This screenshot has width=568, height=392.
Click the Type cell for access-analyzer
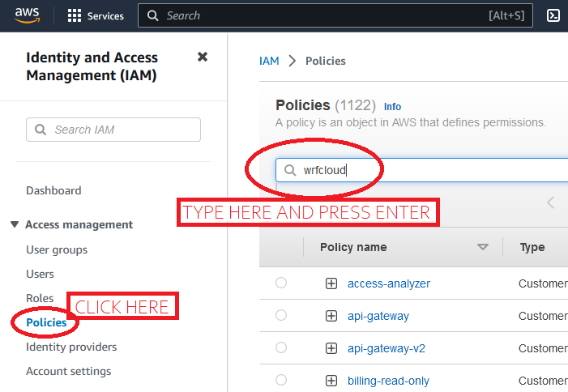543,283
